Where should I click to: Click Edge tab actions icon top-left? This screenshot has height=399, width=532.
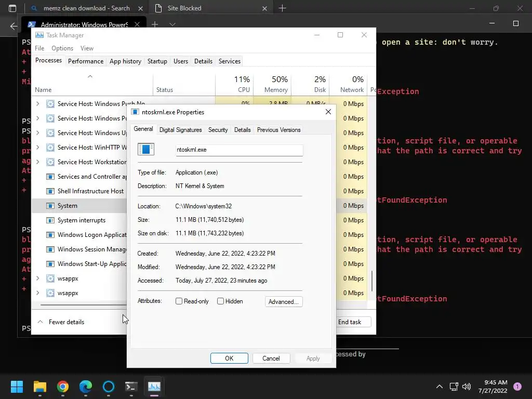pyautogui.click(x=12, y=8)
